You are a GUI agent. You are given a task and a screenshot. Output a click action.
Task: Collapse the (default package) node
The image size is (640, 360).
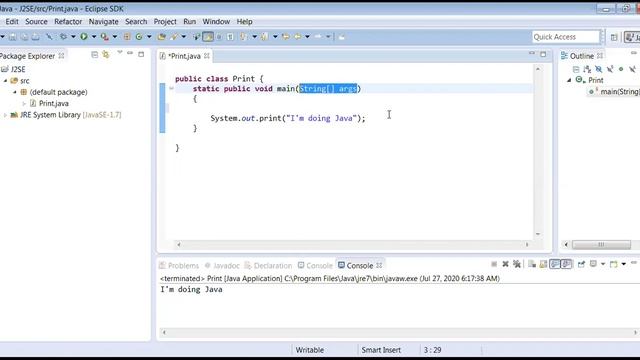[x=15, y=92]
